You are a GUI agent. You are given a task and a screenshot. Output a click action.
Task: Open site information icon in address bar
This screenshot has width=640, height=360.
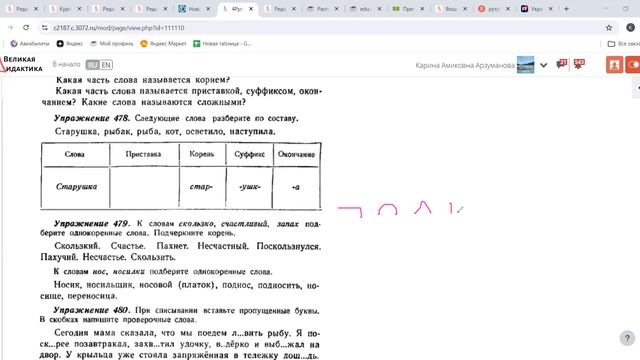(x=44, y=28)
